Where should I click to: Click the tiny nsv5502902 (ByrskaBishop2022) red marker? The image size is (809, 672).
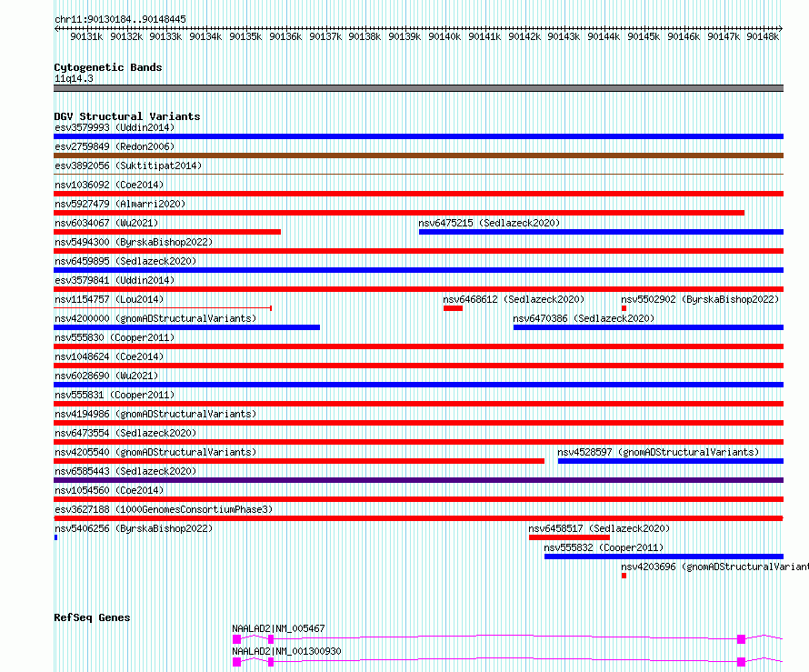tap(624, 308)
